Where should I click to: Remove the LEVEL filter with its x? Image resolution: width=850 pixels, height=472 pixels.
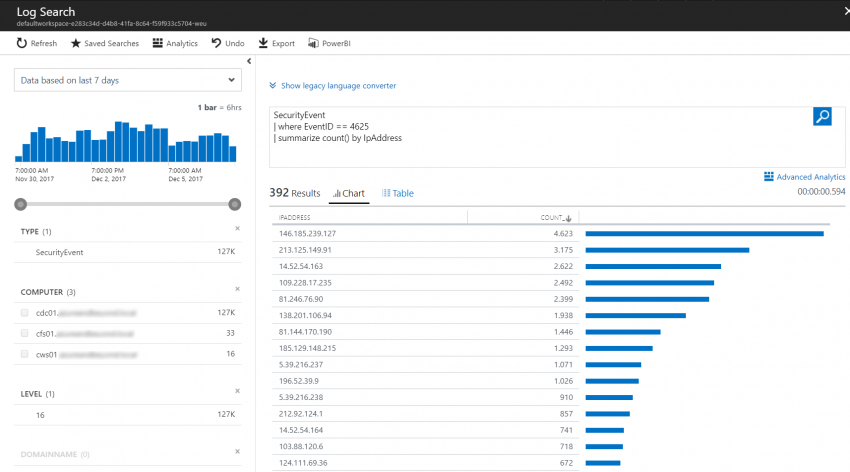[237, 391]
